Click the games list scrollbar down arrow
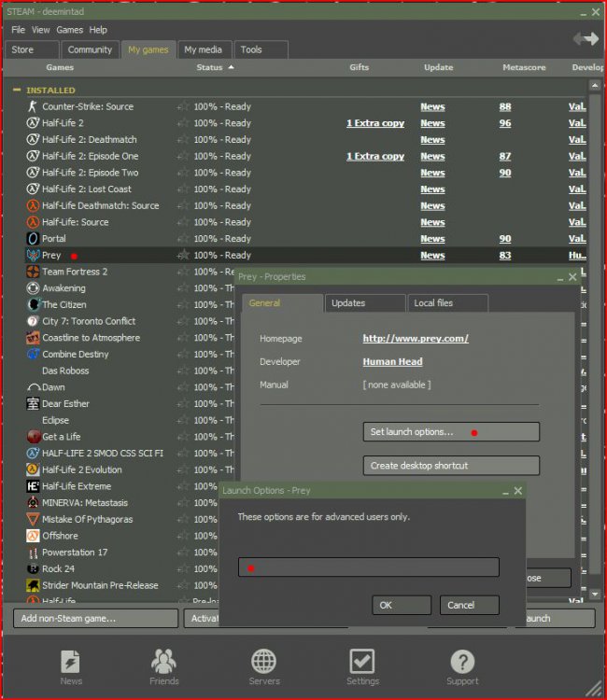This screenshot has width=607, height=700. point(595,595)
